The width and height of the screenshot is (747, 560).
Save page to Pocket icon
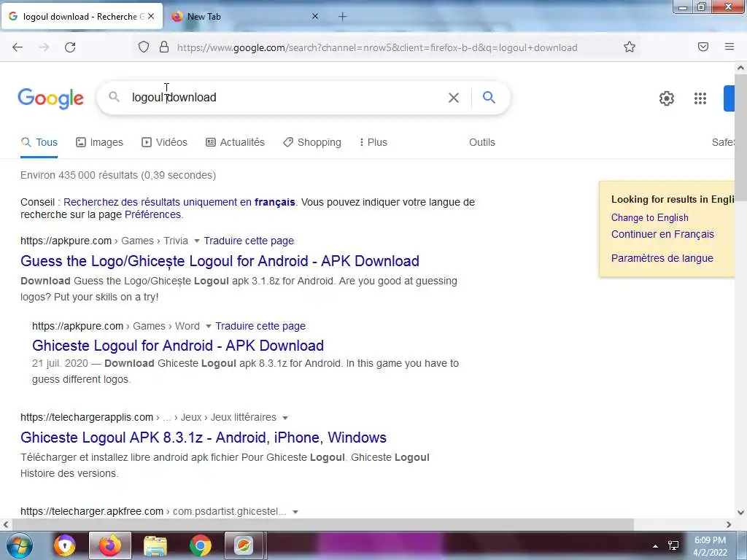703,47
